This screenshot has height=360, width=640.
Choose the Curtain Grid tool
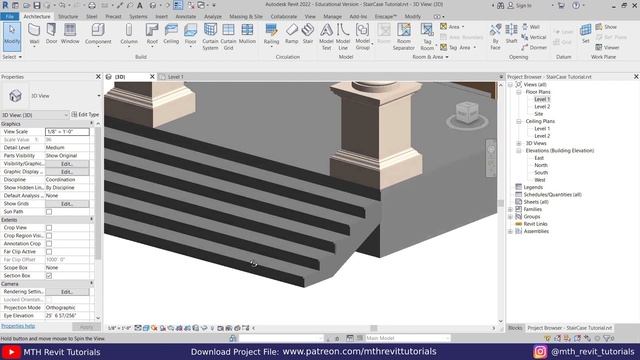click(x=228, y=36)
